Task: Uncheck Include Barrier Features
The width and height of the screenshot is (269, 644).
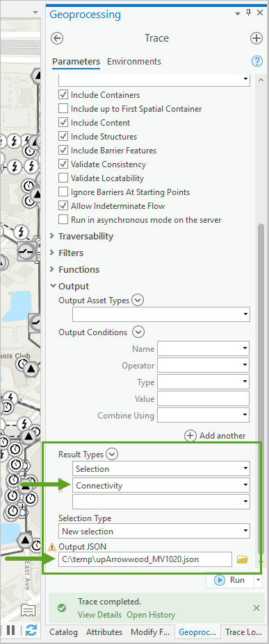Action: tap(63, 151)
